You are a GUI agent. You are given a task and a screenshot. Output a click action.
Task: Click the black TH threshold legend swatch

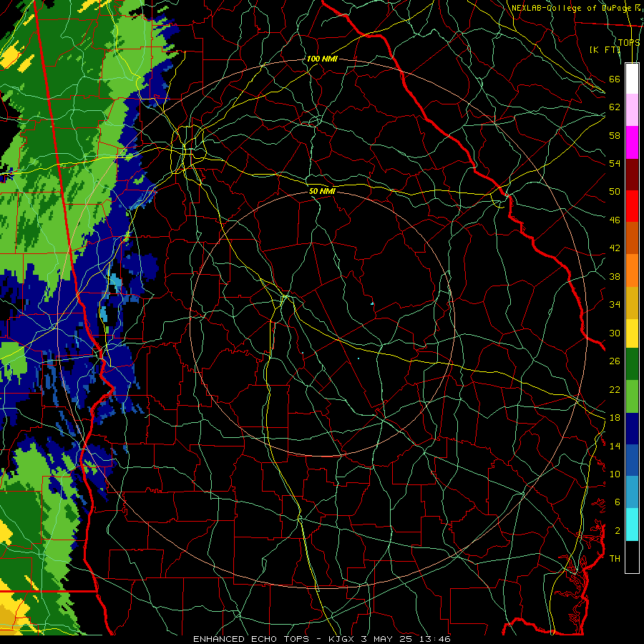[632, 557]
